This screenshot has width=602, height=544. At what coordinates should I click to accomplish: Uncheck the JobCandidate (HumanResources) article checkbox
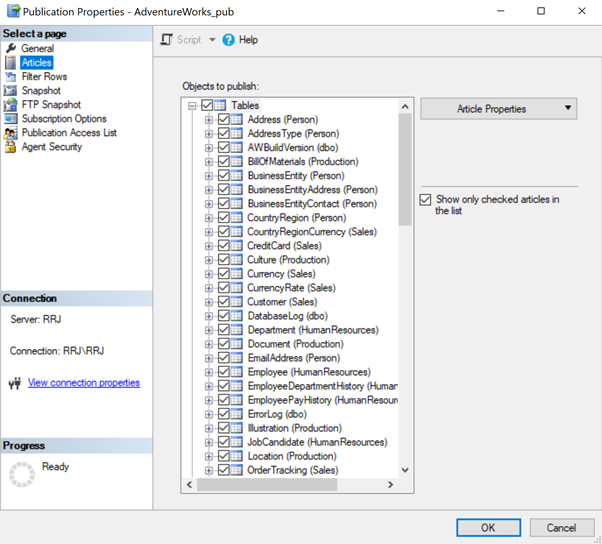pos(223,442)
